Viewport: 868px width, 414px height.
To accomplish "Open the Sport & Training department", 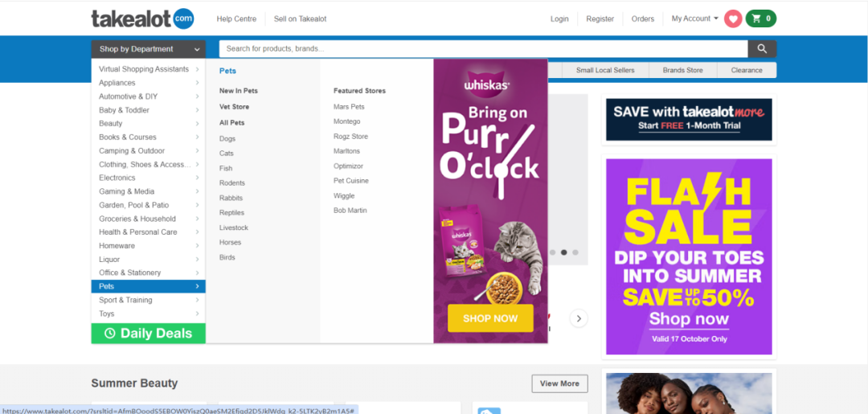I will point(149,300).
